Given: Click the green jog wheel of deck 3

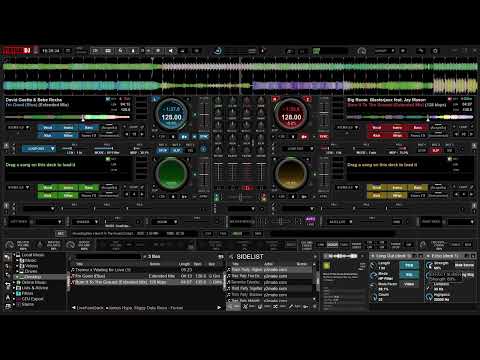Looking at the screenshot, I should tap(171, 173).
